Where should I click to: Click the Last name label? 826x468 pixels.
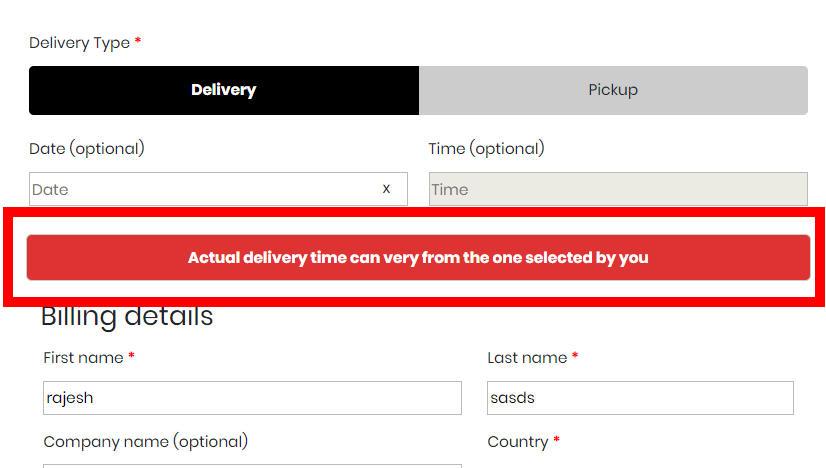pyautogui.click(x=527, y=358)
